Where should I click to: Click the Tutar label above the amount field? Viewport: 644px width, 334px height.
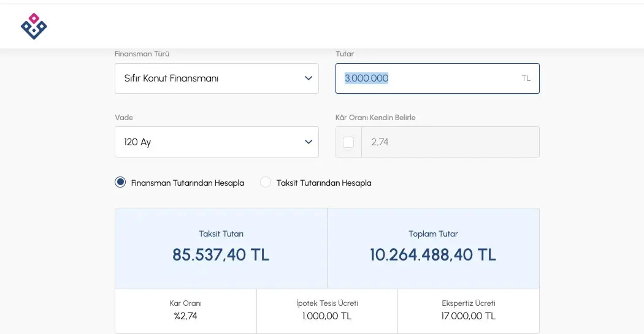(345, 54)
